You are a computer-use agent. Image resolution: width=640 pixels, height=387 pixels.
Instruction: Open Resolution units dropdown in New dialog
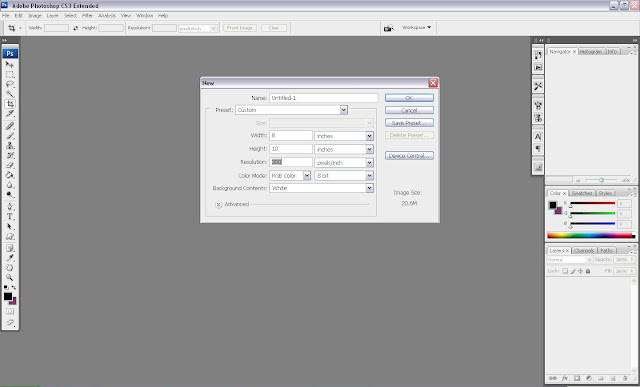(x=344, y=162)
